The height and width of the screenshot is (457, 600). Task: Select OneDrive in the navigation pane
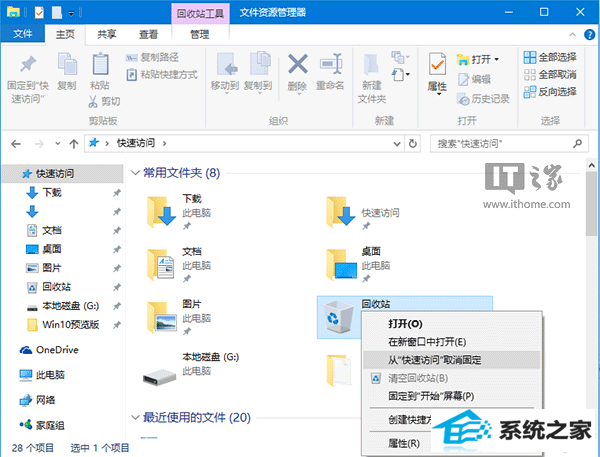[56, 350]
